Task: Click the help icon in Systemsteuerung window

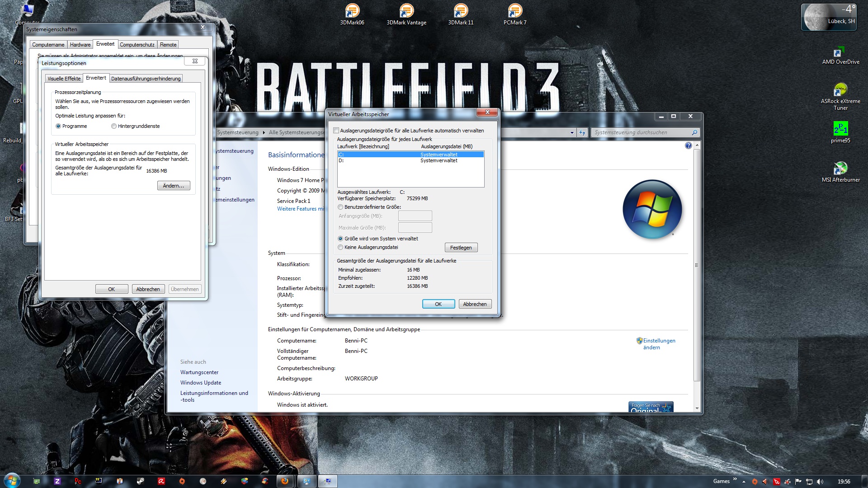Action: click(x=688, y=145)
